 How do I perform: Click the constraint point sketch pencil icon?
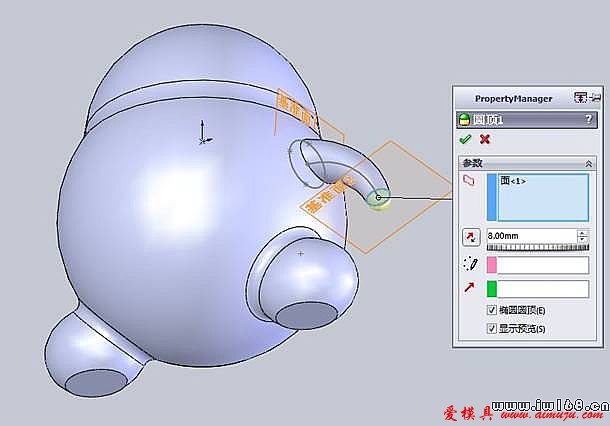coord(469,264)
